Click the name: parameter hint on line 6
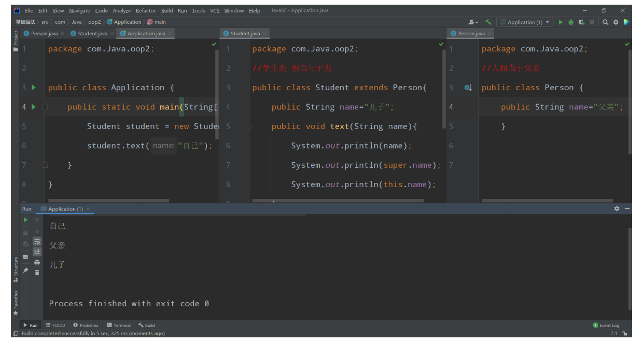This screenshot has width=644, height=342. 163,146
